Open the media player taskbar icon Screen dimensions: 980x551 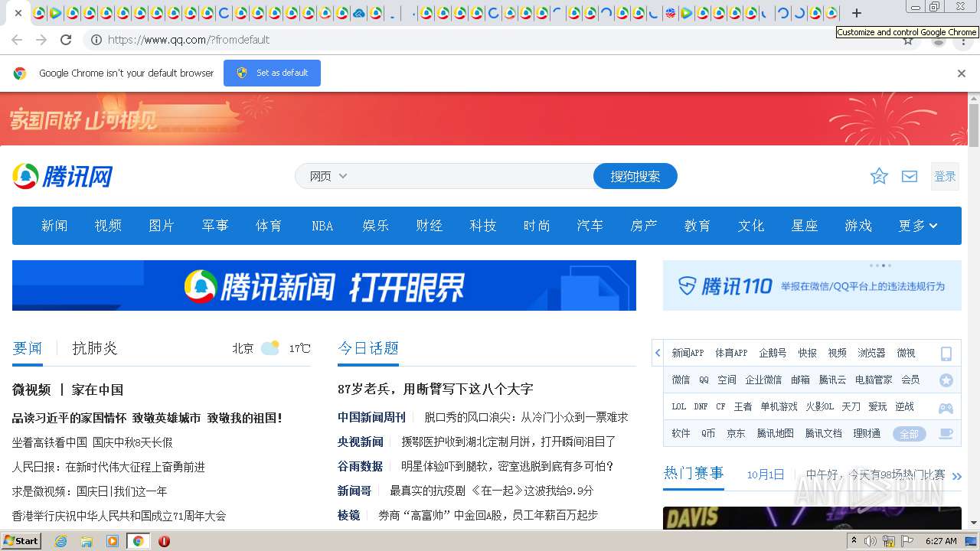113,541
